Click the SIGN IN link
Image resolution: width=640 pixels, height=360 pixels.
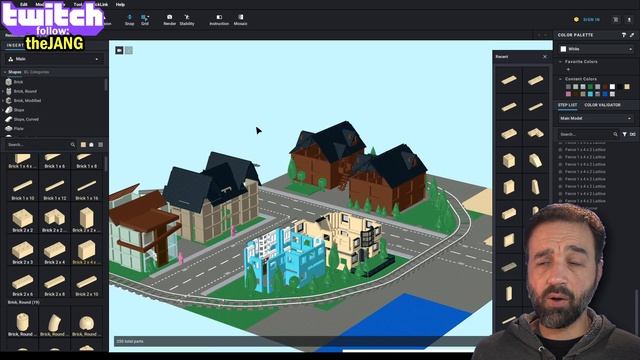pos(591,19)
